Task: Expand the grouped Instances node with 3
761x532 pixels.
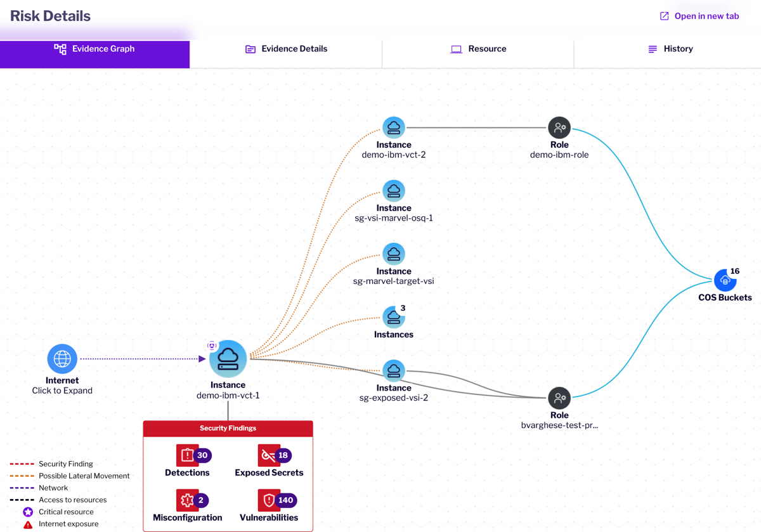Action: [393, 317]
